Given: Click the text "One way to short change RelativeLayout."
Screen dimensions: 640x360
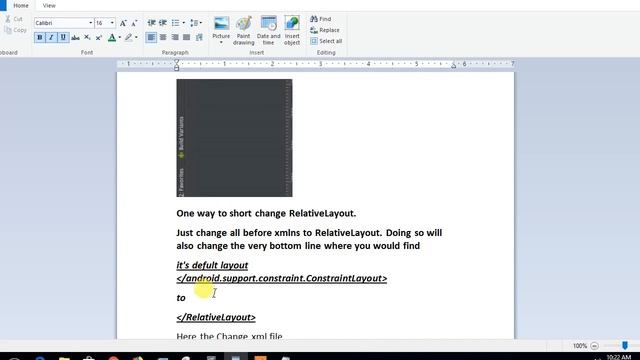Looking at the screenshot, I should (x=266, y=213).
